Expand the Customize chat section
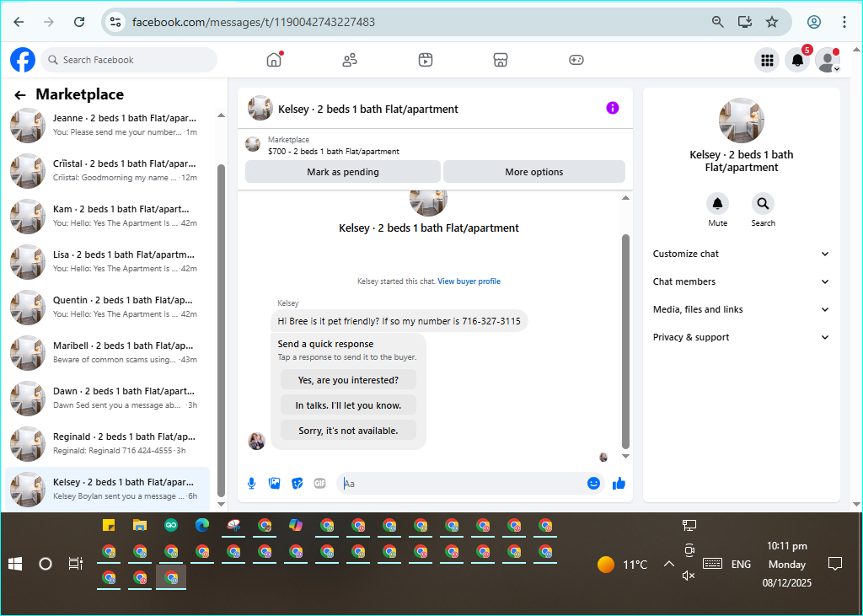The height and width of the screenshot is (616, 863). (741, 254)
